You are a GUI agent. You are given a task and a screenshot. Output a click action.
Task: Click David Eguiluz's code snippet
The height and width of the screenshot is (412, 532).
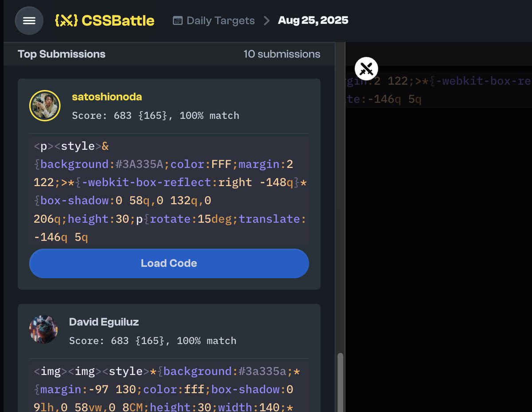(x=169, y=387)
